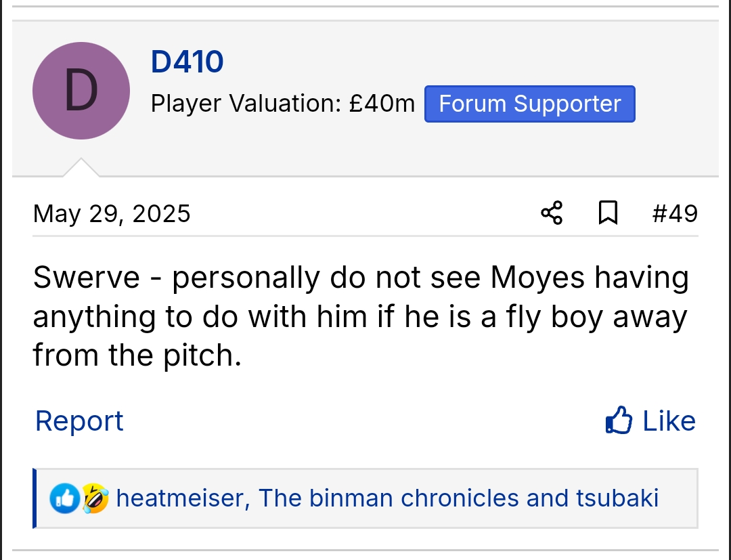Screen dimensions: 731x560
Task: Bookmark post #49 using the bookmark icon
Action: pos(608,213)
